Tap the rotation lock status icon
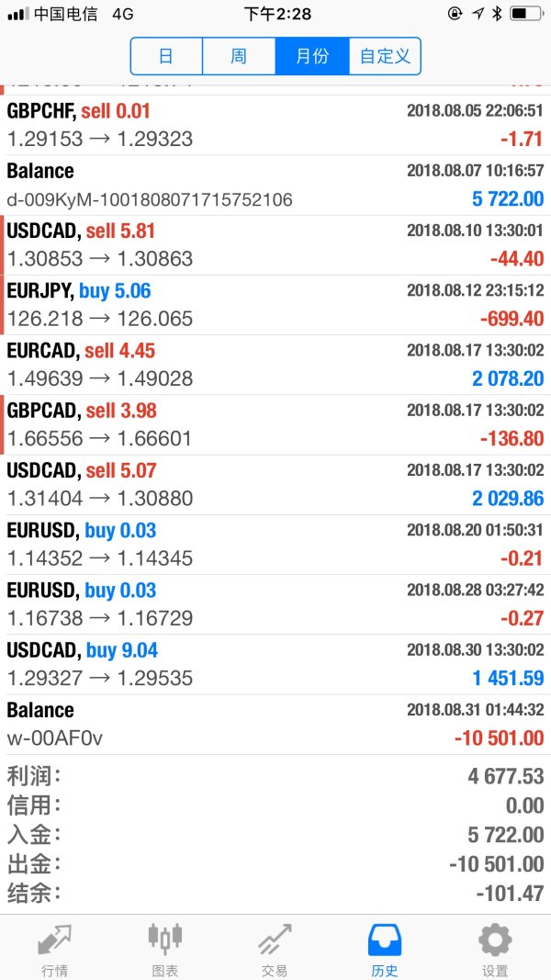This screenshot has width=551, height=980. [x=455, y=14]
